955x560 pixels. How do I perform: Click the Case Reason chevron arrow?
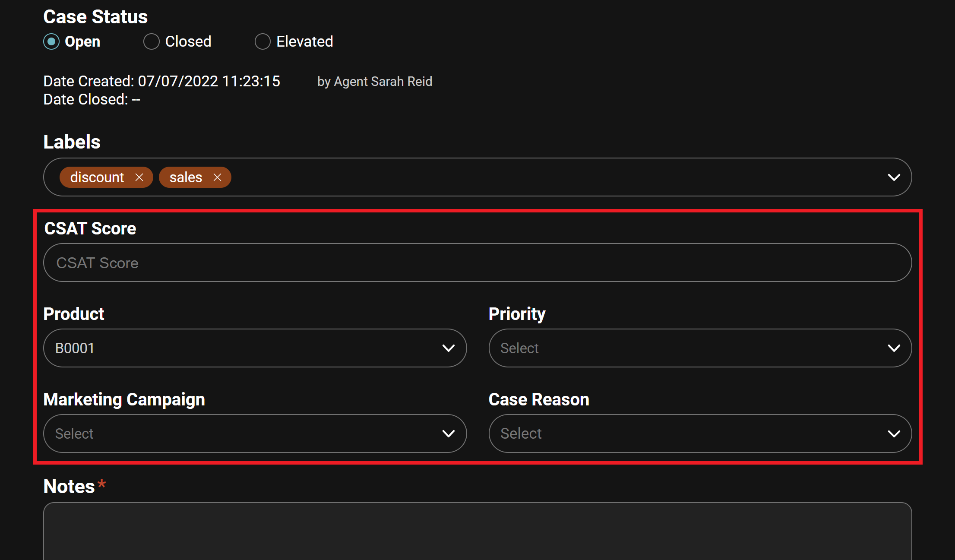click(893, 433)
